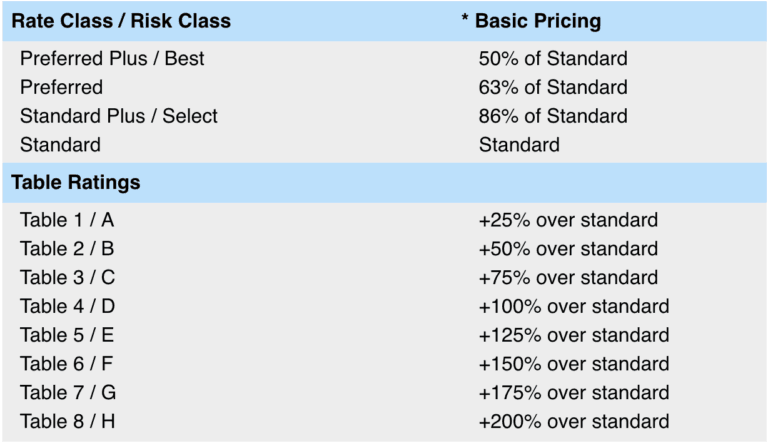Select the "50% of Standard" pricing cell
Image resolution: width=768 pixels, height=443 pixels.
553,58
